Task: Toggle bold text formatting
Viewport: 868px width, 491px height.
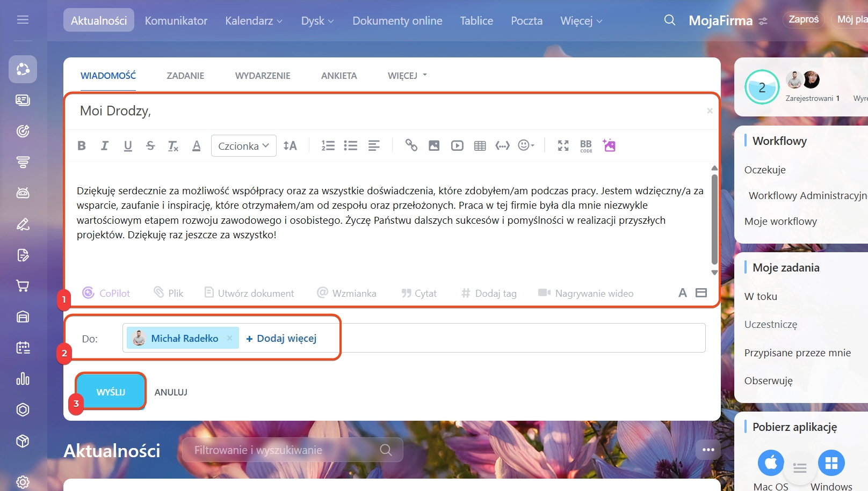Action: tap(82, 145)
